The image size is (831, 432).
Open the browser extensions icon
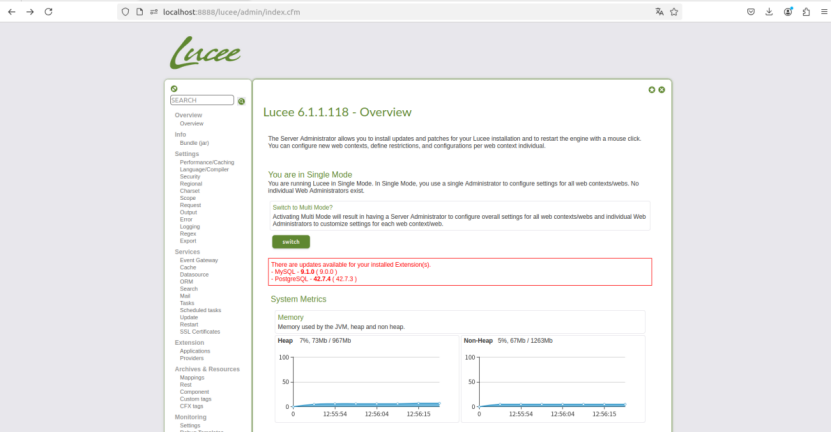[x=804, y=12]
